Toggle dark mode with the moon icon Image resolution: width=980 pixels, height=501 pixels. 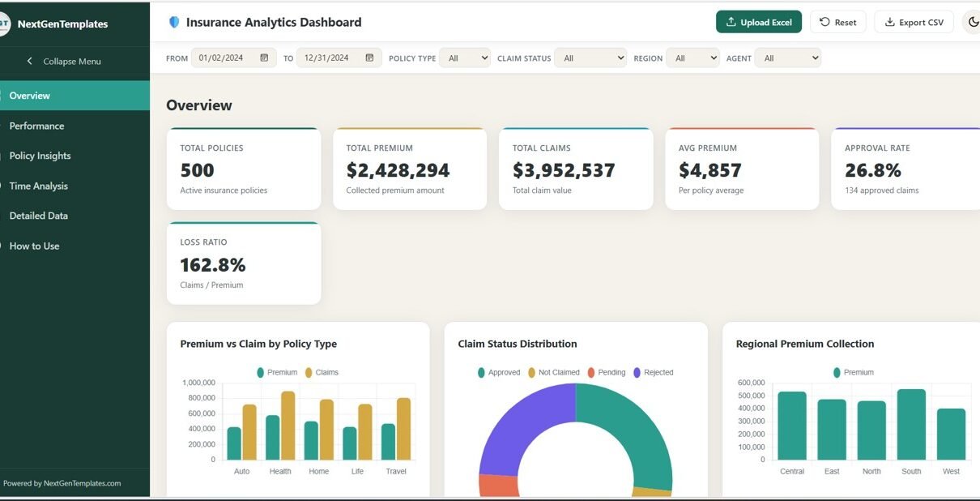(973, 23)
